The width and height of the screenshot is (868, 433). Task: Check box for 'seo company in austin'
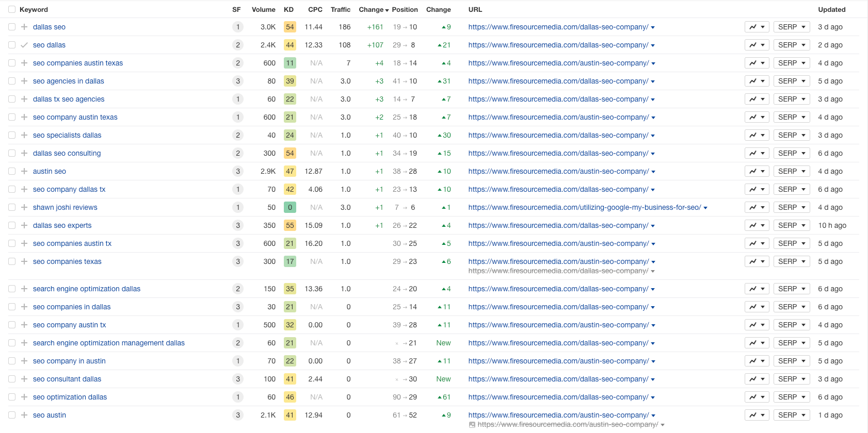click(x=12, y=361)
